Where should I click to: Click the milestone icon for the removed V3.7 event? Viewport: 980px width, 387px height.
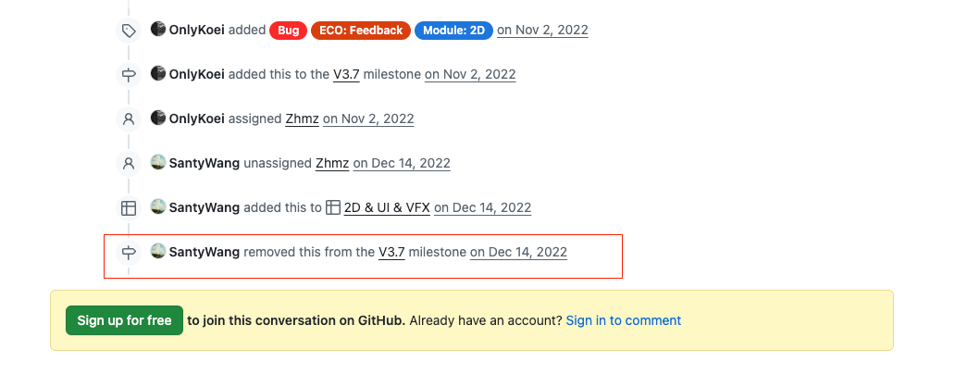129,253
